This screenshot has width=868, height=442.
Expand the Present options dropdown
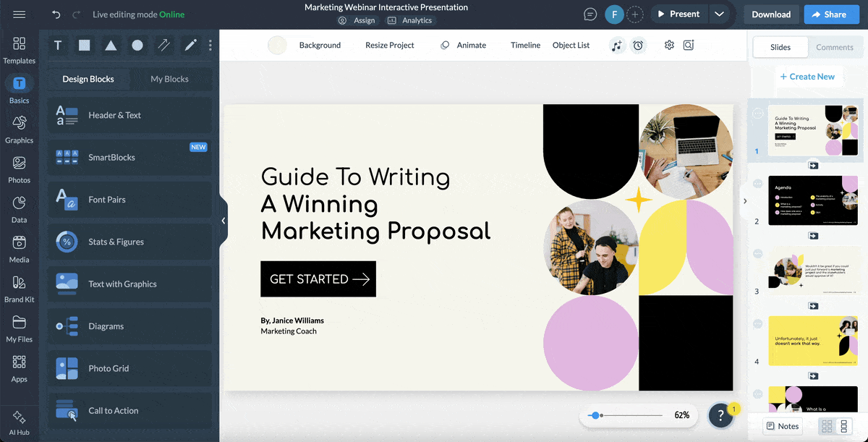point(719,14)
